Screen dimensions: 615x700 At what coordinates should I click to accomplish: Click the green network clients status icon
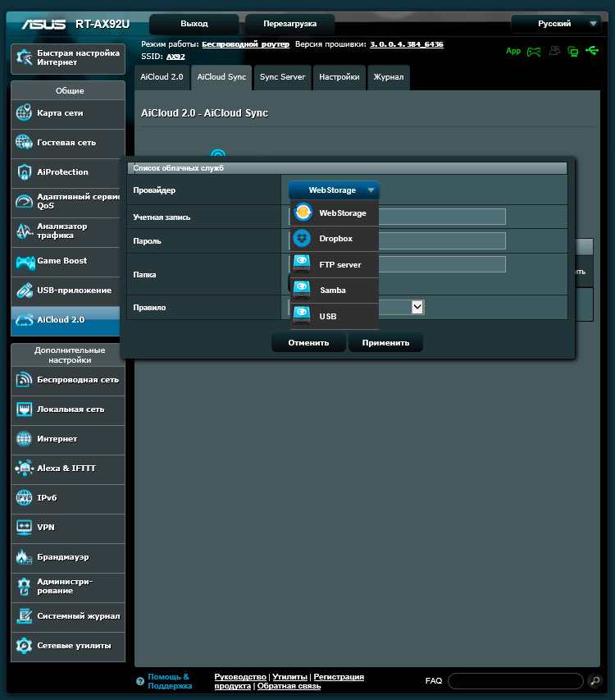(x=572, y=52)
